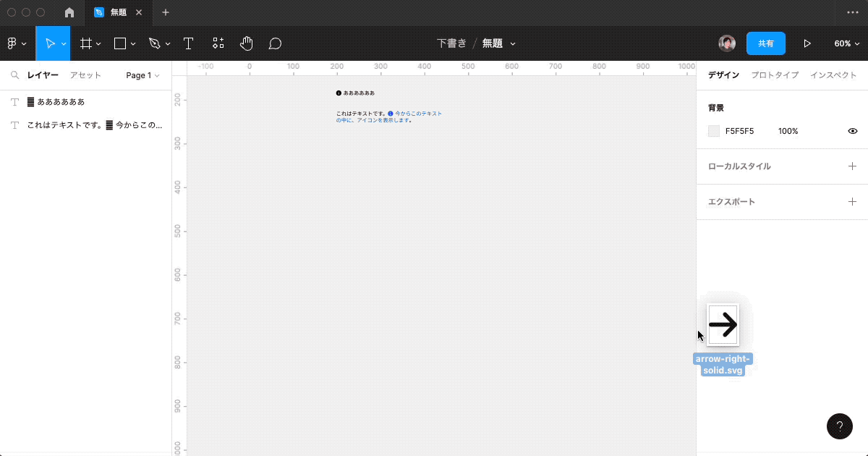Toggle the component creation tool
Viewport: 868px width, 456px height.
click(x=218, y=43)
